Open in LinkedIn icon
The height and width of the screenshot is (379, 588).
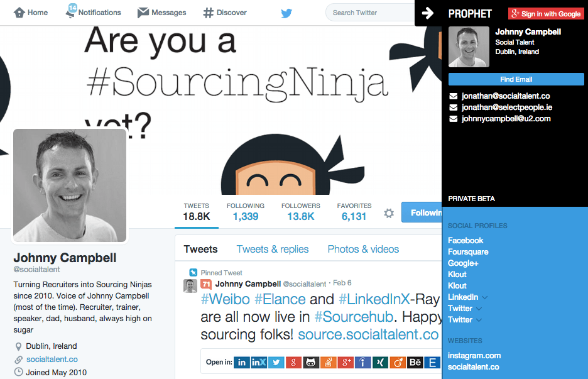pos(241,362)
